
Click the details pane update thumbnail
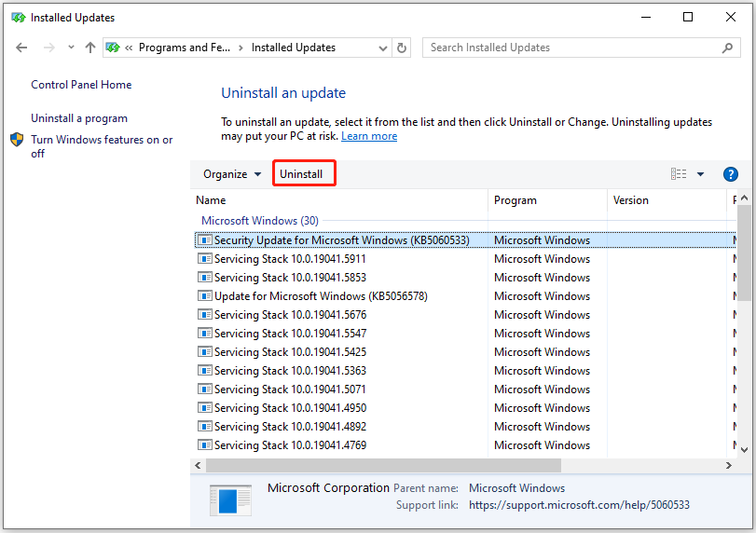[230, 500]
